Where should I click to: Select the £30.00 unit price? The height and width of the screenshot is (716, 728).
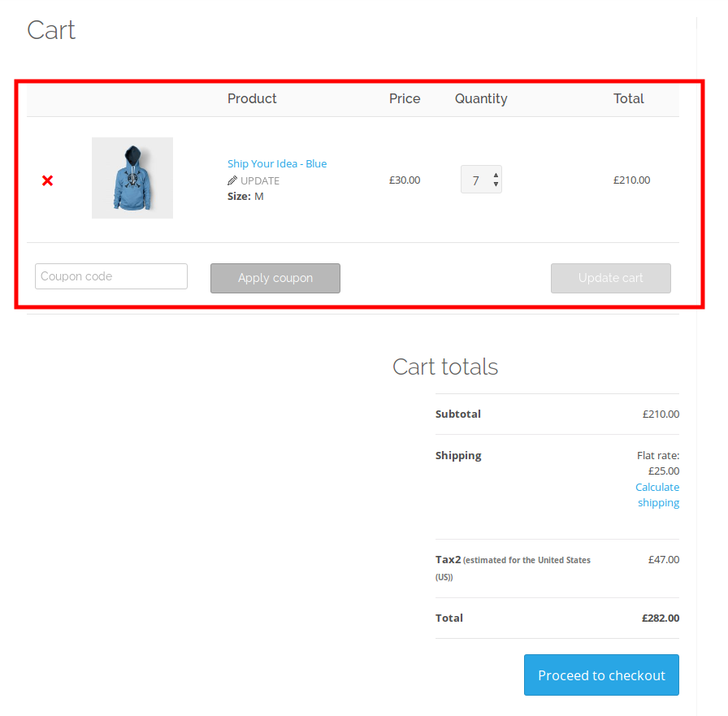coord(405,180)
